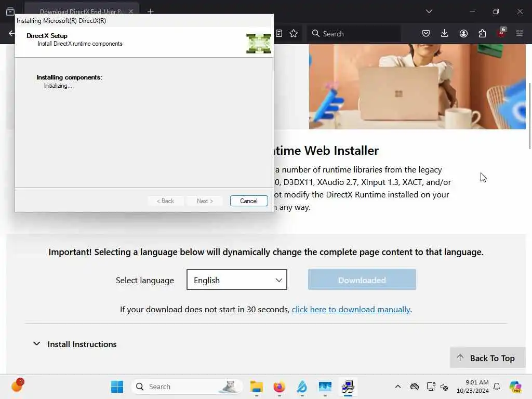Click the Downloaded button
Screen dimensions: 532x399
tap(362, 280)
